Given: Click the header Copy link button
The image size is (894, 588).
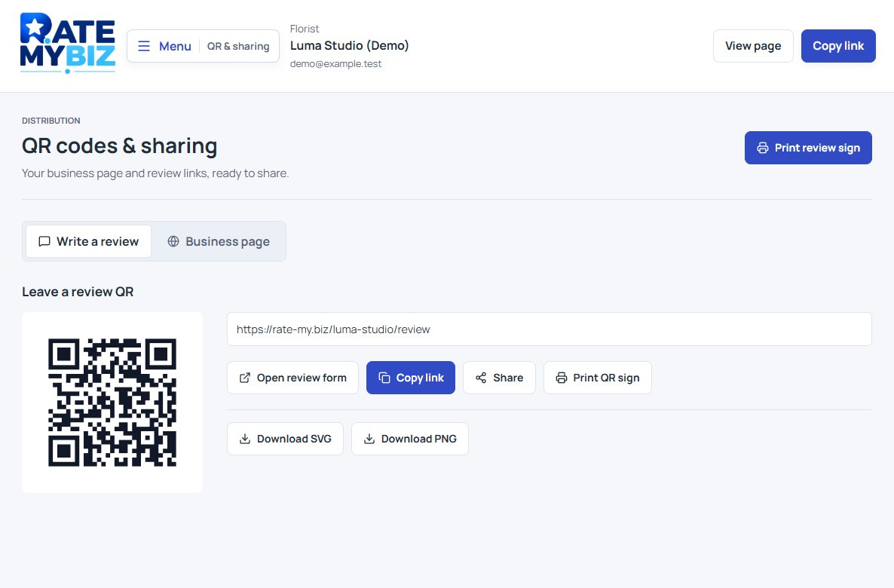Looking at the screenshot, I should click(838, 46).
